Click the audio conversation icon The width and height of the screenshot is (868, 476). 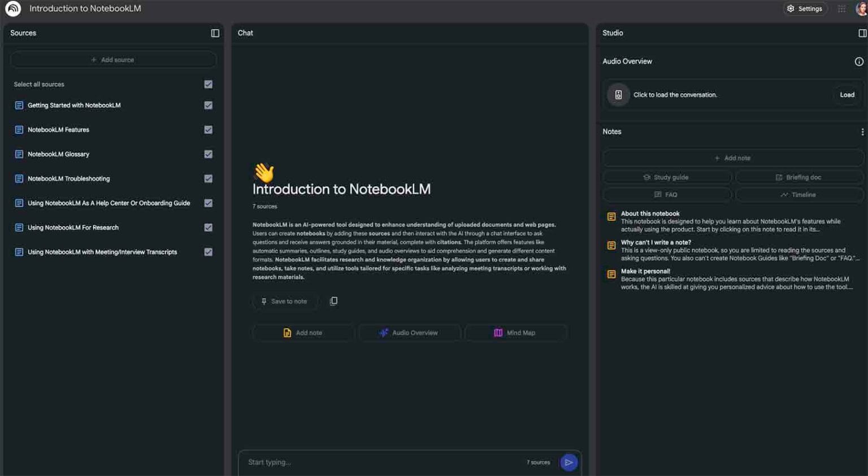pos(618,95)
